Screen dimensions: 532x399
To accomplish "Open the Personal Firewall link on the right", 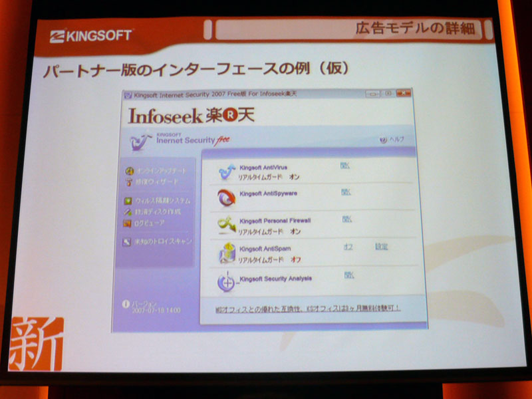I will (x=346, y=219).
